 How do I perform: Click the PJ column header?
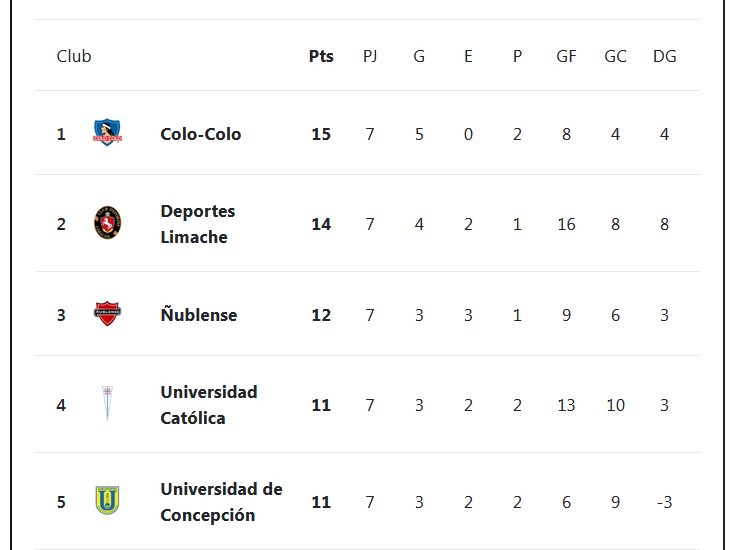(370, 56)
